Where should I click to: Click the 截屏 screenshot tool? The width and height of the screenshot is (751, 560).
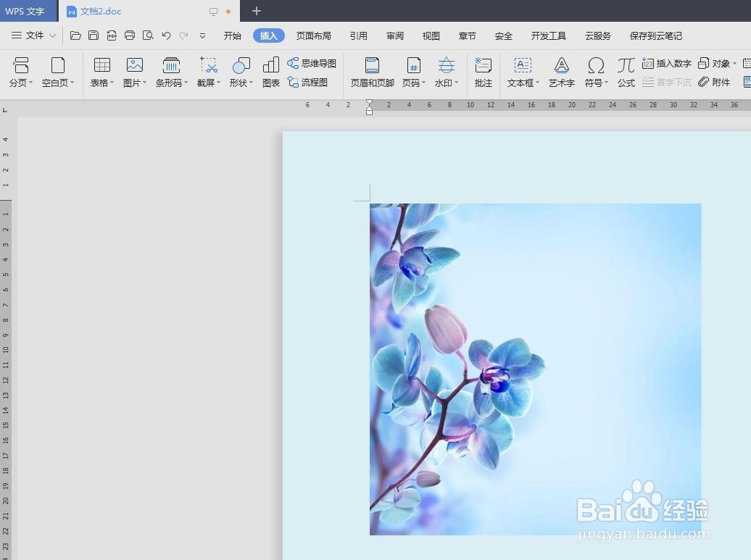208,72
